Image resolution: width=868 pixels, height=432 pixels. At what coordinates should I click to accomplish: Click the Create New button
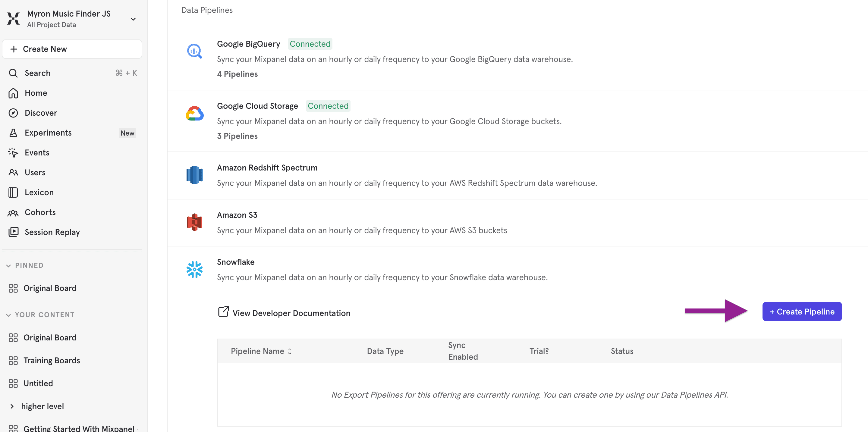pos(72,49)
